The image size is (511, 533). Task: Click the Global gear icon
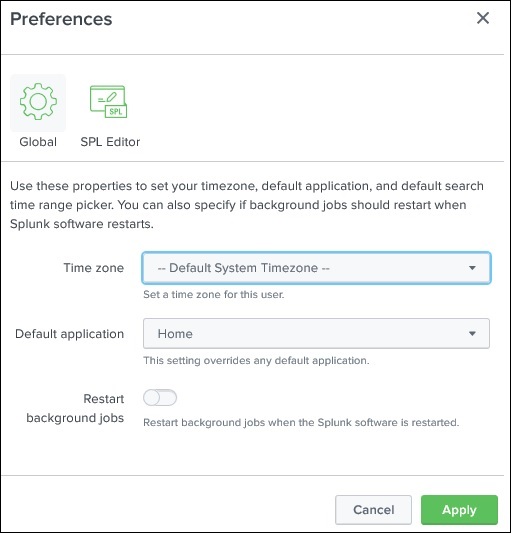[x=38, y=101]
